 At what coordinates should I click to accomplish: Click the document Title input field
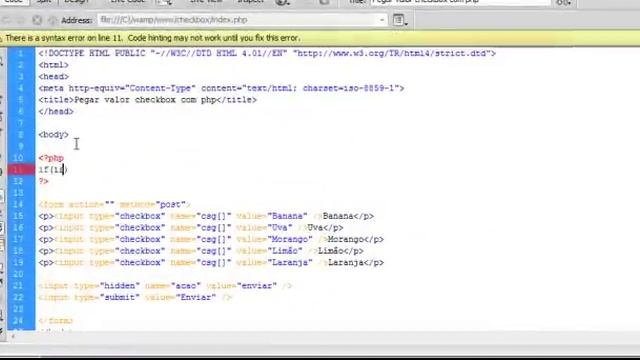pyautogui.click(x=460, y=2)
